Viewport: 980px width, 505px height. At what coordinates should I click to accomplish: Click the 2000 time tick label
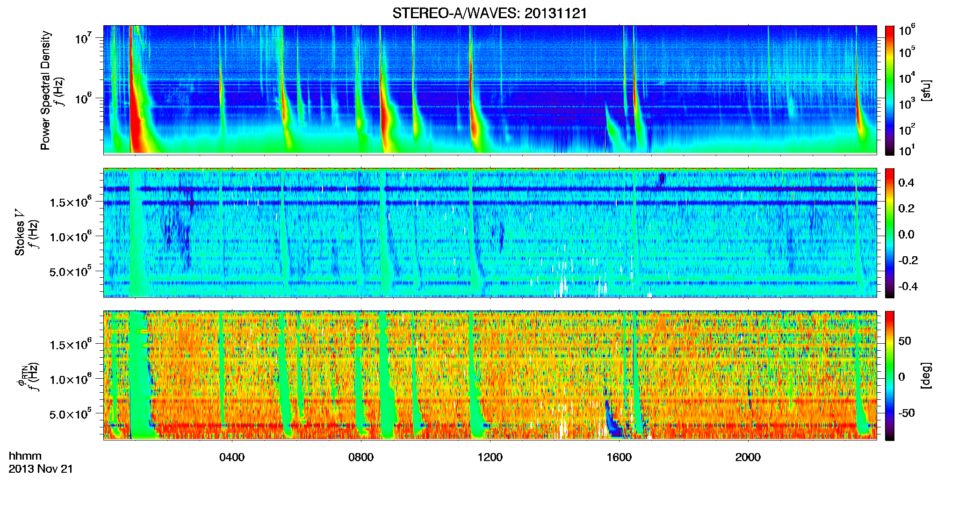point(748,457)
